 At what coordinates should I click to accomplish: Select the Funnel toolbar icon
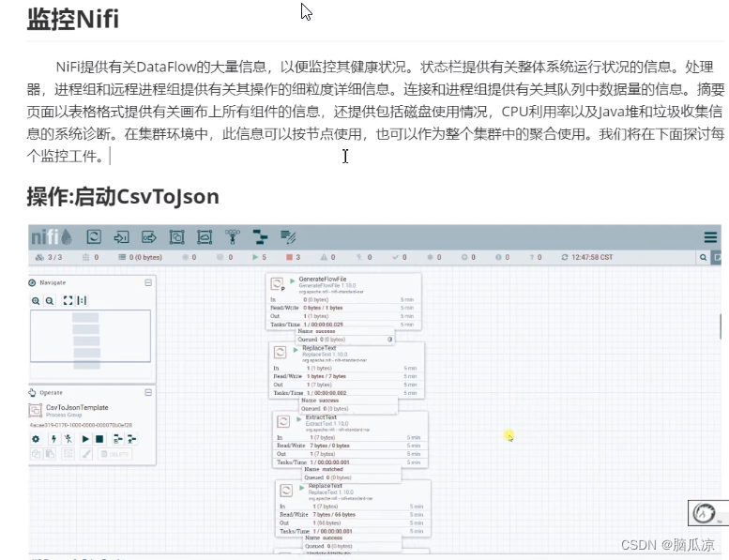coord(233,236)
